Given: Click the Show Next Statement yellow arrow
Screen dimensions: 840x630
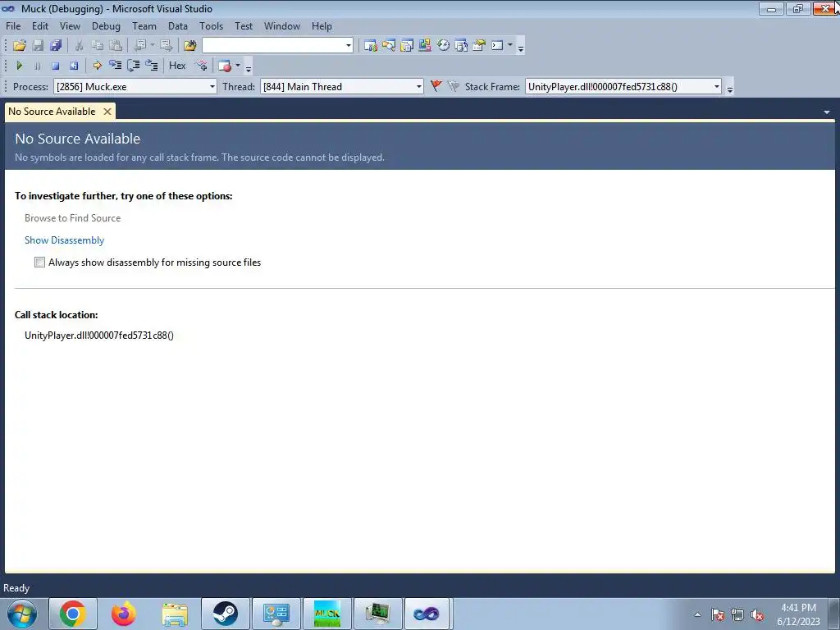Looking at the screenshot, I should tap(97, 66).
